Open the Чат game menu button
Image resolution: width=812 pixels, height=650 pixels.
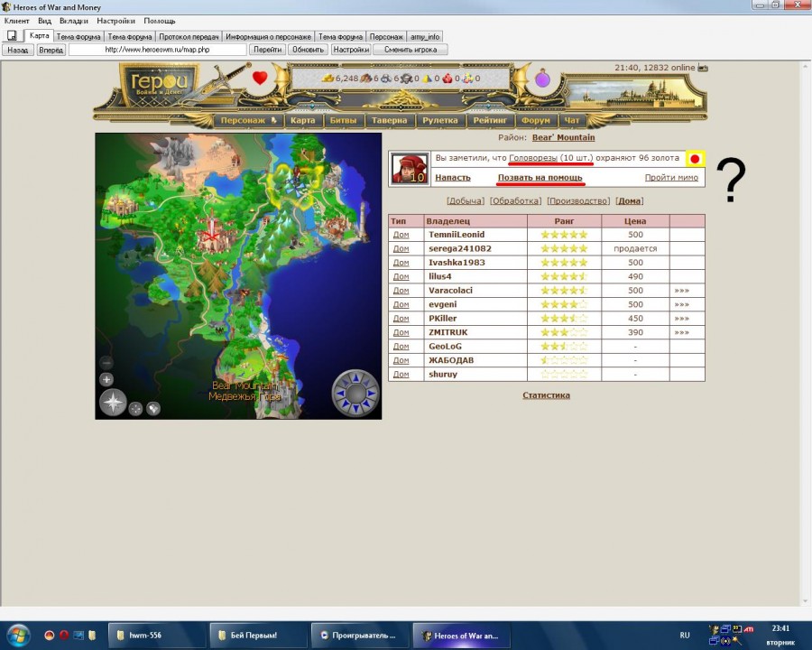572,120
